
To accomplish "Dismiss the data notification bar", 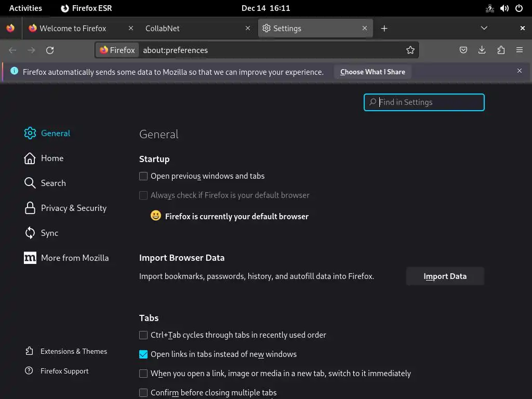I will [x=520, y=71].
